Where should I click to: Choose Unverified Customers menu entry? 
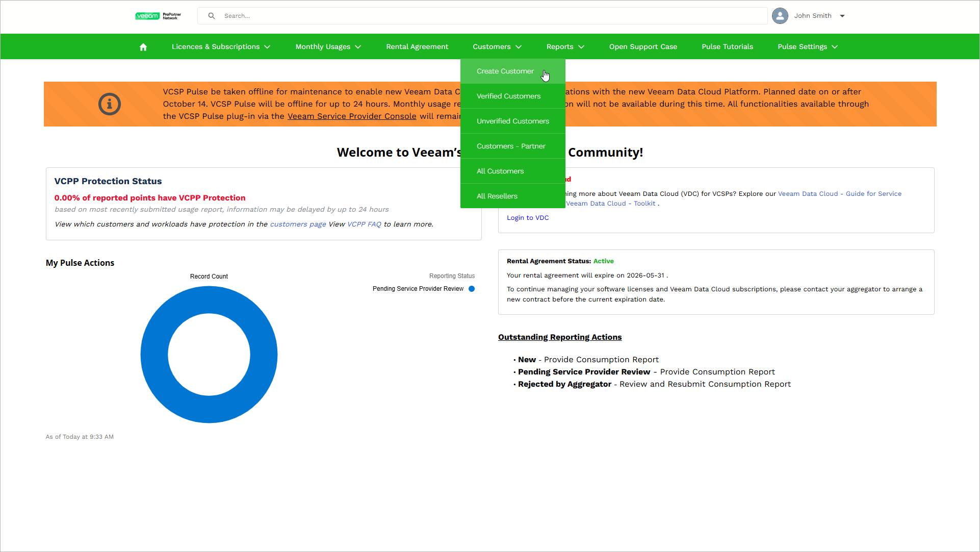(x=512, y=121)
